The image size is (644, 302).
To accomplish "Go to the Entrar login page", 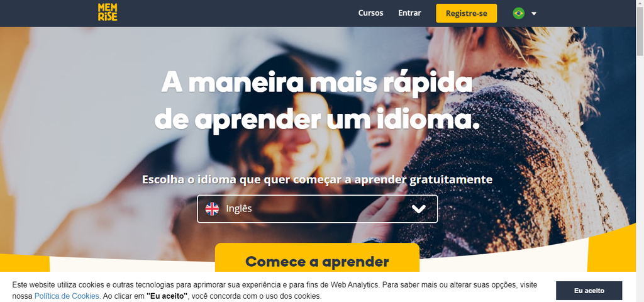I will click(x=409, y=13).
